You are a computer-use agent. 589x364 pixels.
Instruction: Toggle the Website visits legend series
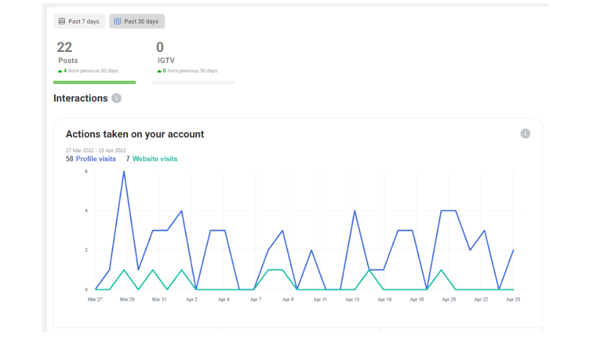[155, 159]
